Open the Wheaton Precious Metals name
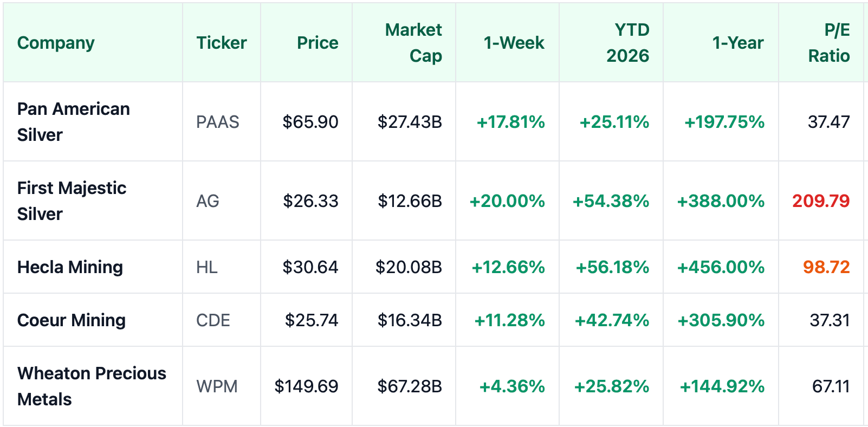The width and height of the screenshot is (868, 427). point(92,386)
